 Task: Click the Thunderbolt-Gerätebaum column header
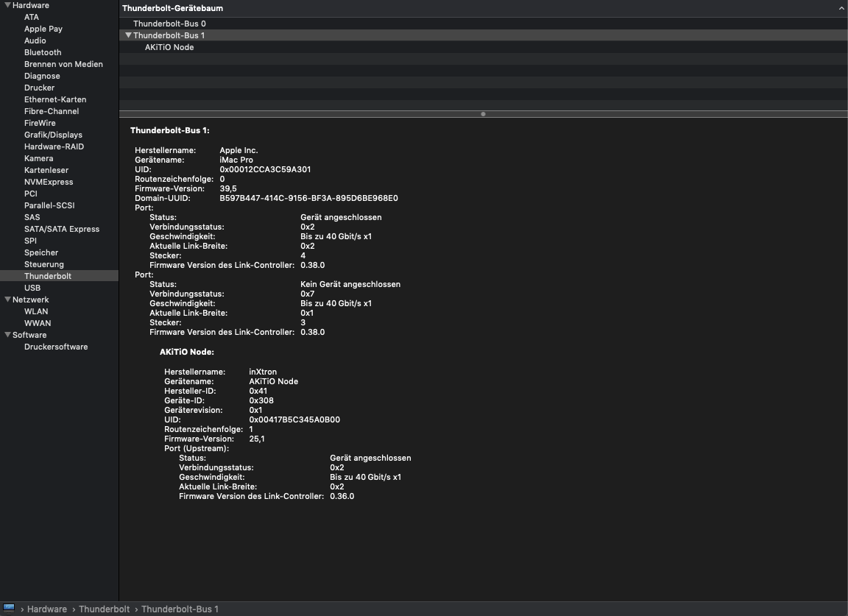[172, 8]
